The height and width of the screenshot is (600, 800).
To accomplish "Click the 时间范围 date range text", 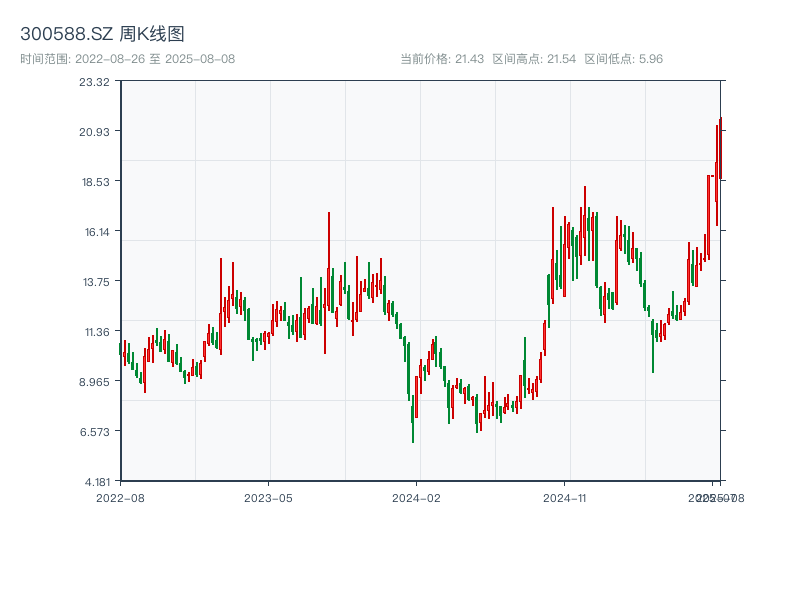I will pos(127,59).
